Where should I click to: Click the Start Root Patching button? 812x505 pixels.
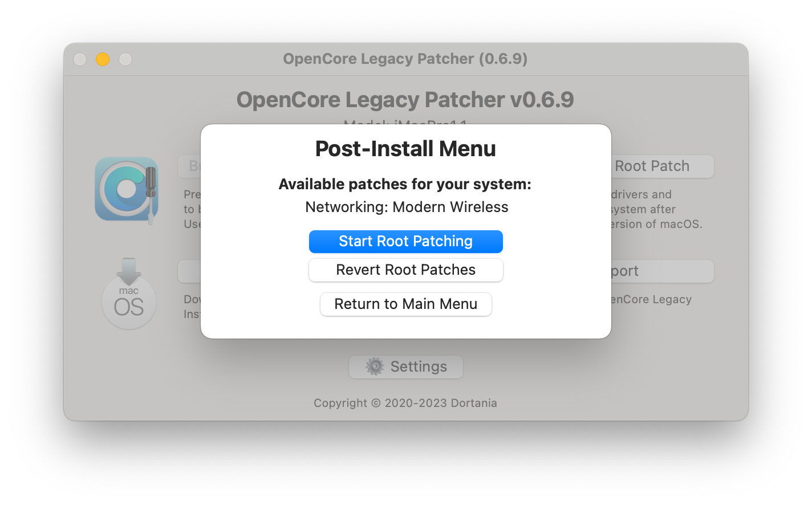(x=405, y=241)
